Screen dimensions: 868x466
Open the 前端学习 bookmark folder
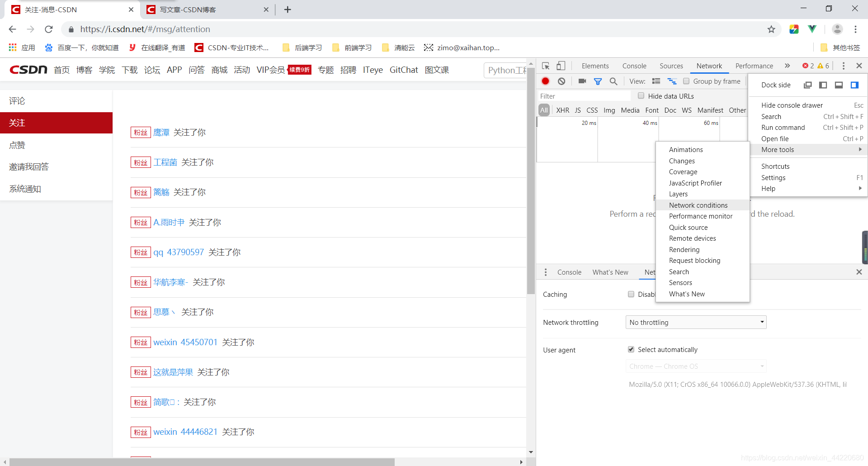click(352, 48)
